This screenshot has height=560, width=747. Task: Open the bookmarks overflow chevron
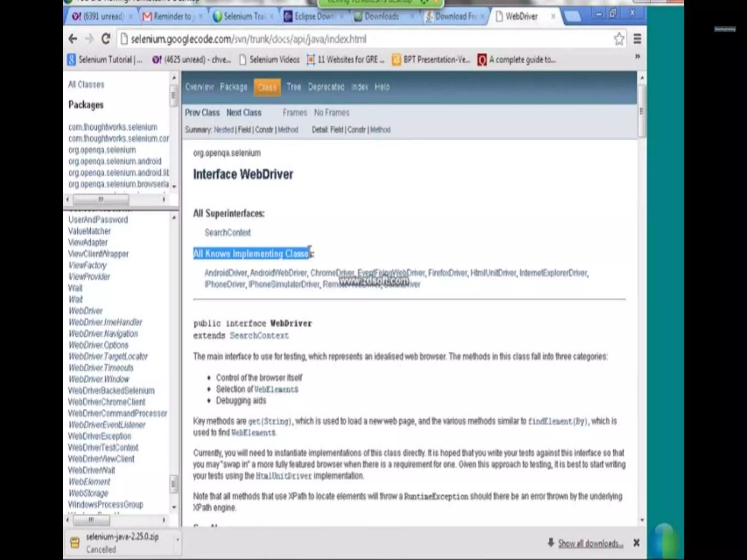pyautogui.click(x=637, y=57)
